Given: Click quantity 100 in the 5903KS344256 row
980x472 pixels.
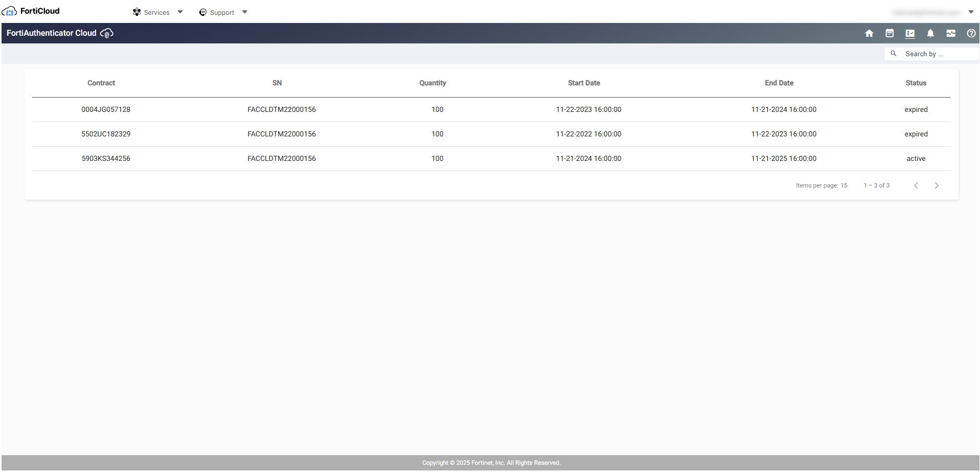Looking at the screenshot, I should 437,158.
